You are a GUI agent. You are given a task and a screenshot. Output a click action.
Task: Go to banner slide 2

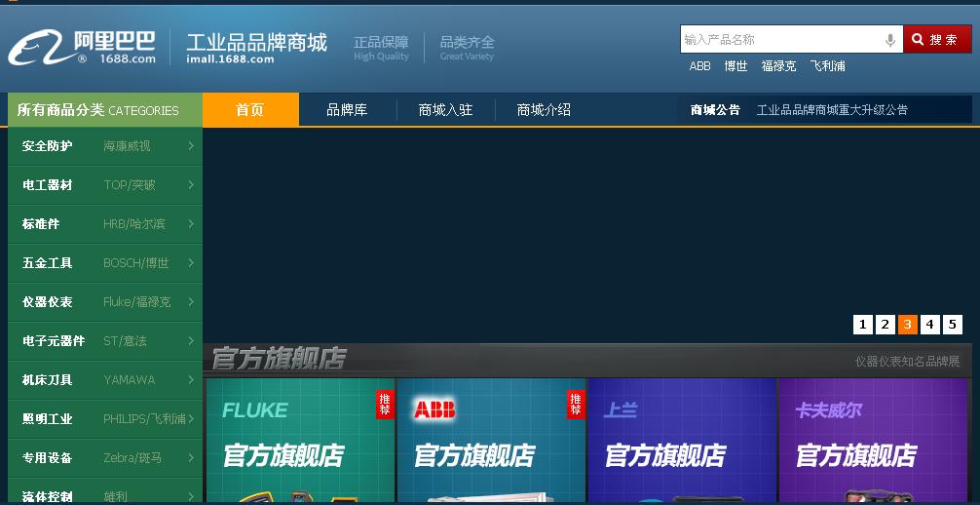click(885, 324)
